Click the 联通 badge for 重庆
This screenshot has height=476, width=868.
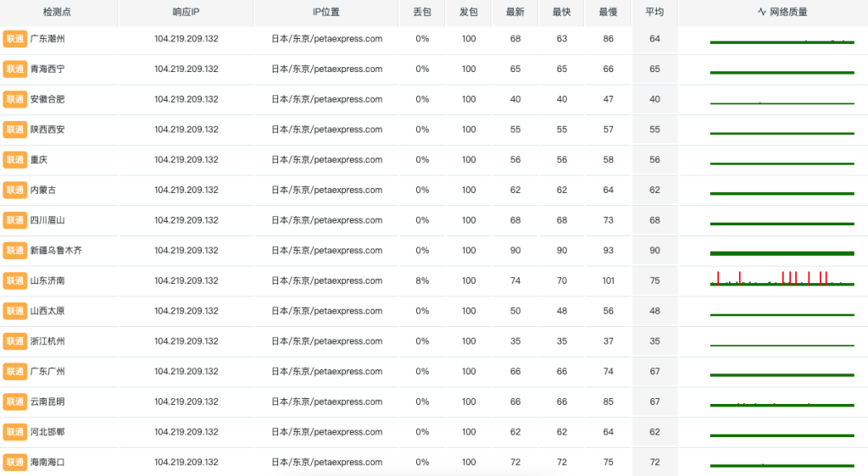(x=15, y=160)
